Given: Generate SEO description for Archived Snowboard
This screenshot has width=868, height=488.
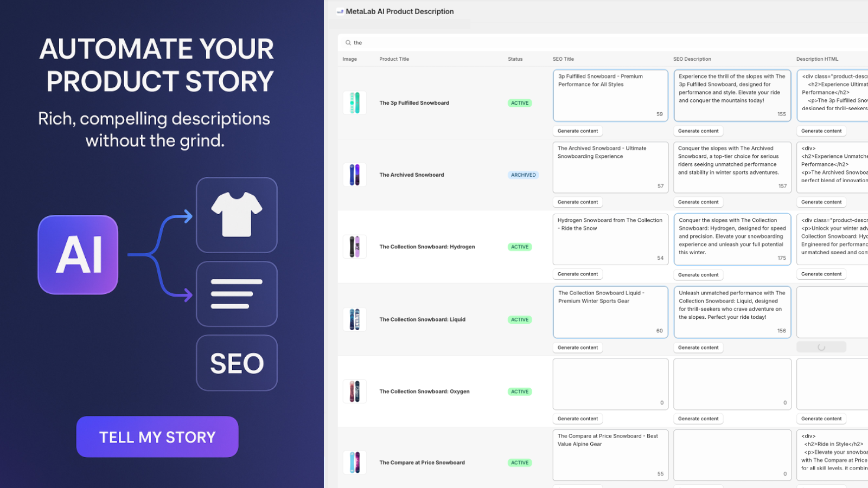Looking at the screenshot, I should pos(698,202).
